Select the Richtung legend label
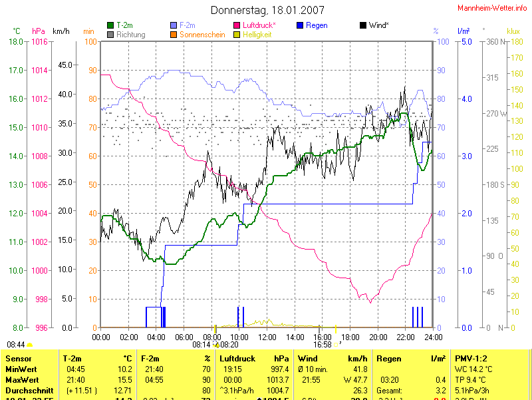This screenshot has height=400, width=532. [130, 35]
